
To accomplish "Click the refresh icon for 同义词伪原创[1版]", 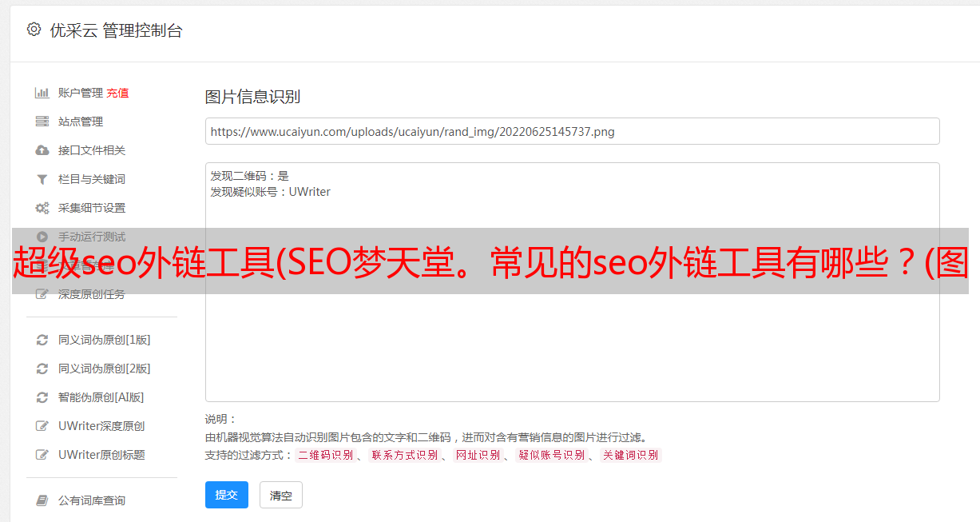I will (42, 340).
